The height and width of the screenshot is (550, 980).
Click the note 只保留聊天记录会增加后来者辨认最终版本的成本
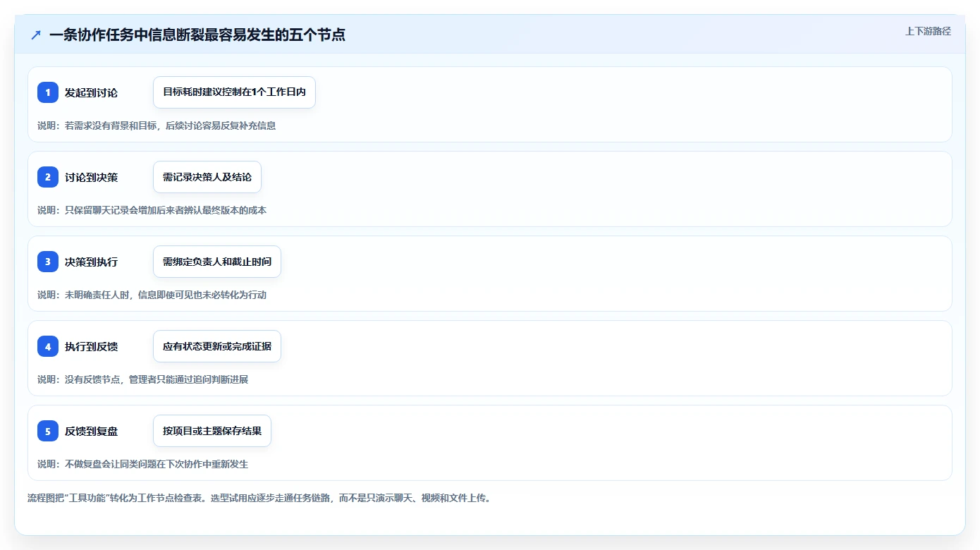152,210
